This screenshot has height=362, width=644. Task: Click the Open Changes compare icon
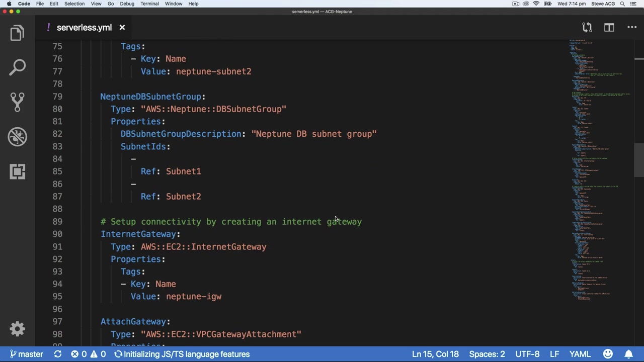587,28
